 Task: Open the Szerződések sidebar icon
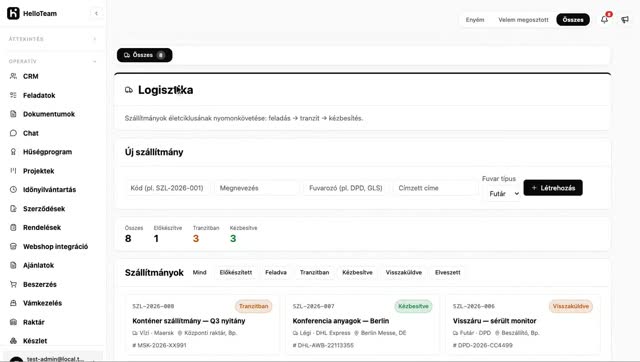pyautogui.click(x=13, y=209)
